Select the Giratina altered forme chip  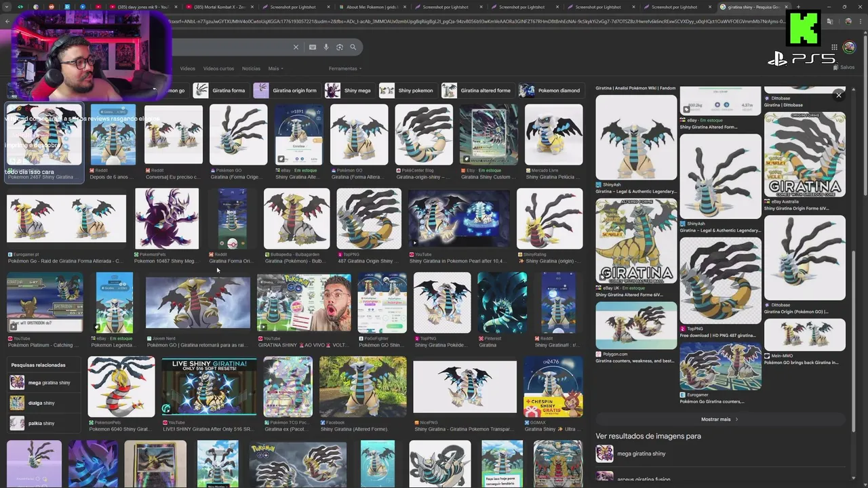477,90
